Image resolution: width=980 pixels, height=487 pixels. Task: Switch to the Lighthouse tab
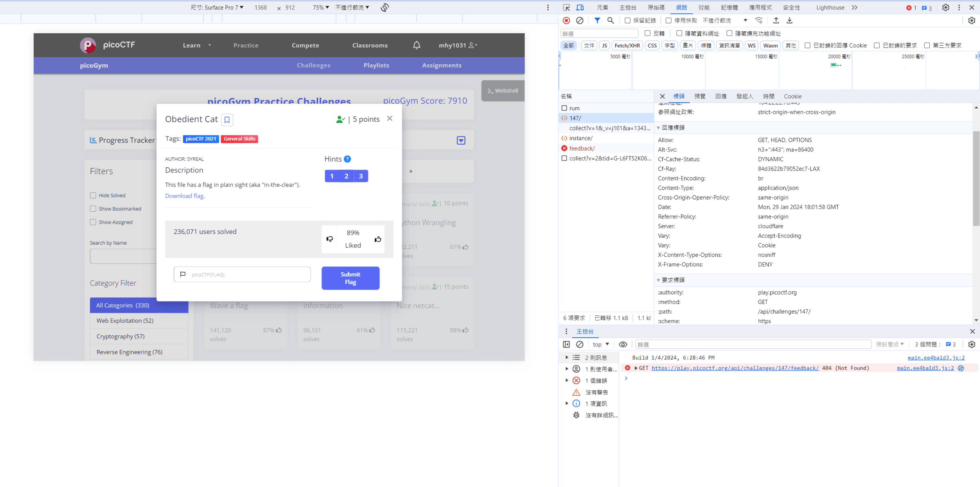tap(830, 7)
